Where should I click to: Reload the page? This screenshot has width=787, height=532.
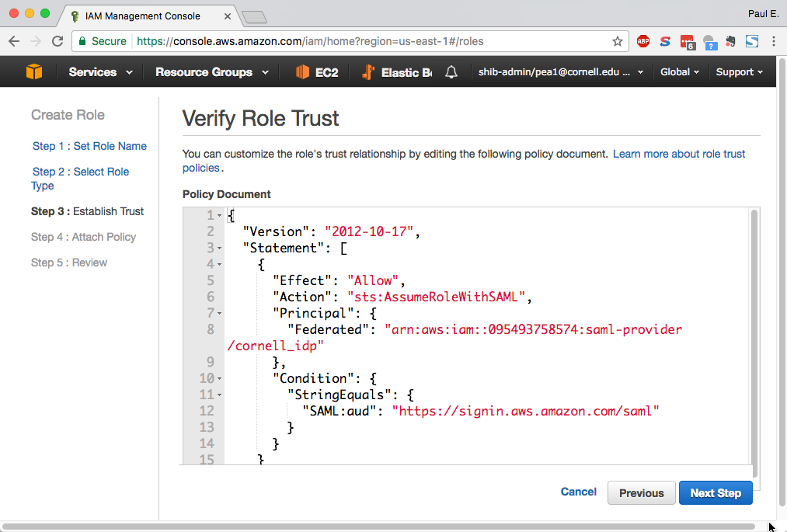click(57, 41)
